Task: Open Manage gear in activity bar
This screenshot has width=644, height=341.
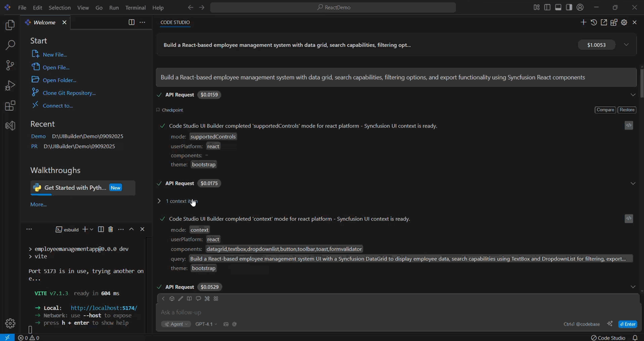Action: coord(10,324)
